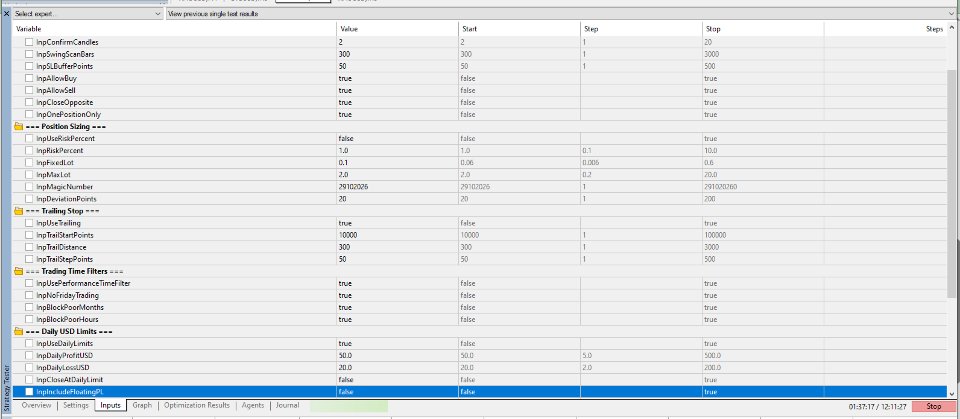Check the InpBlockPoorMonths checkbox
The width and height of the screenshot is (960, 419).
coord(29,308)
